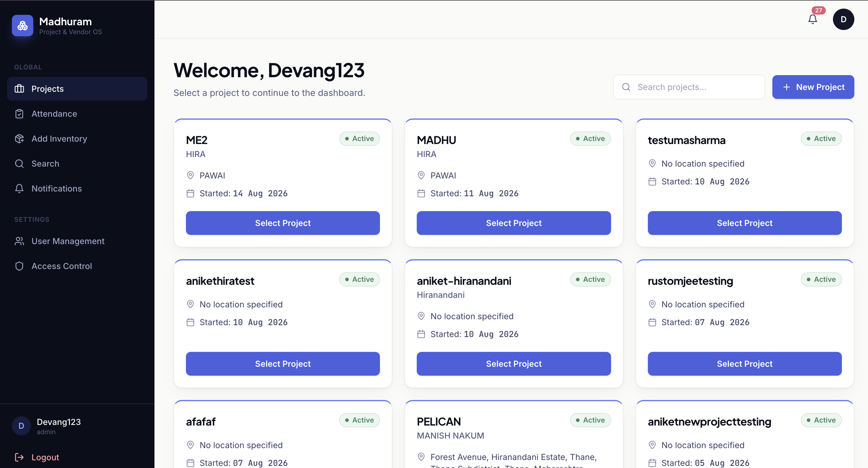This screenshot has width=868, height=468.
Task: Click the Active badge on aniket-hiranandani card
Action: coord(590,280)
